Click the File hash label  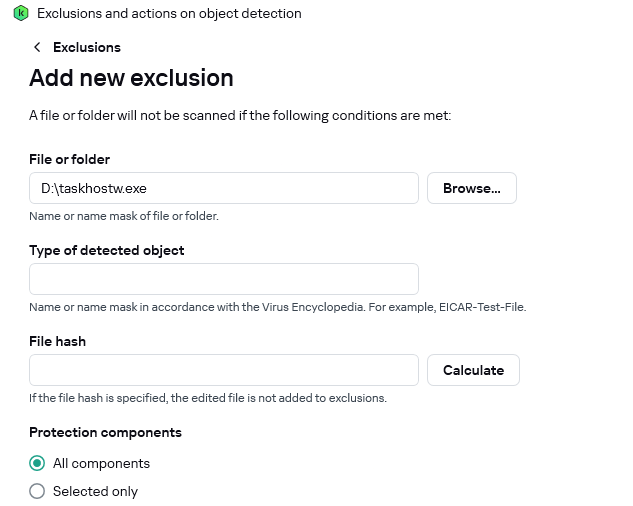point(57,341)
